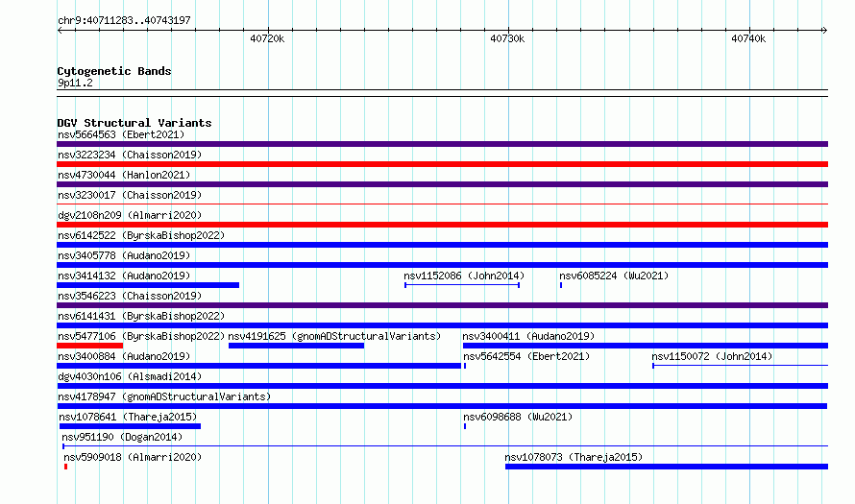855x504 pixels.
Task: Select the dgv4030n106 blue variant bar
Action: pyautogui.click(x=442, y=386)
